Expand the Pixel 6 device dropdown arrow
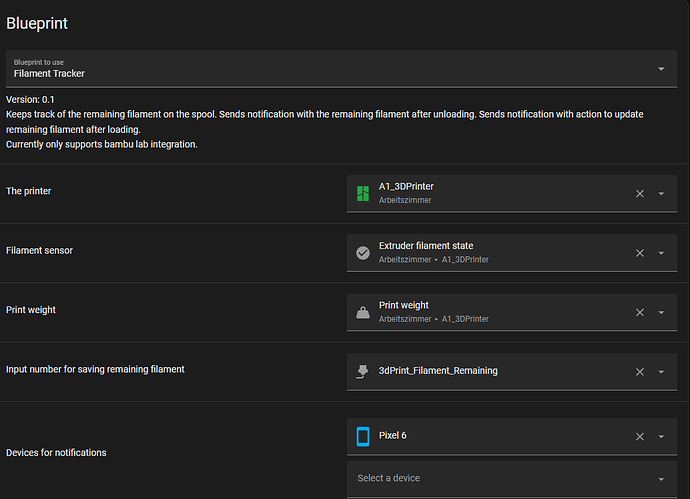 pyautogui.click(x=661, y=436)
